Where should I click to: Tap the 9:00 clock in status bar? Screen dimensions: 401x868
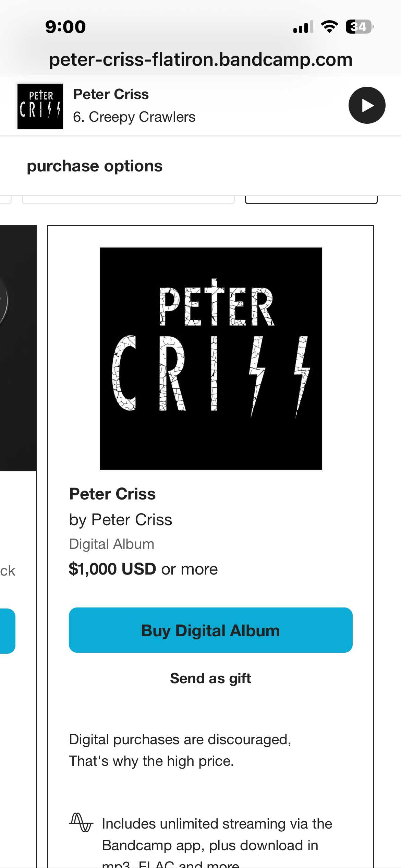[65, 27]
